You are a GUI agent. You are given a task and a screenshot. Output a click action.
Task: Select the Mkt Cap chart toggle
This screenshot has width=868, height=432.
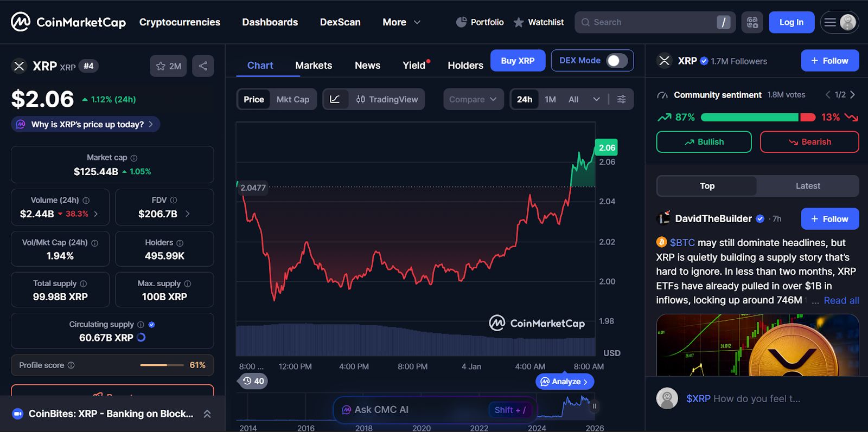click(x=293, y=99)
